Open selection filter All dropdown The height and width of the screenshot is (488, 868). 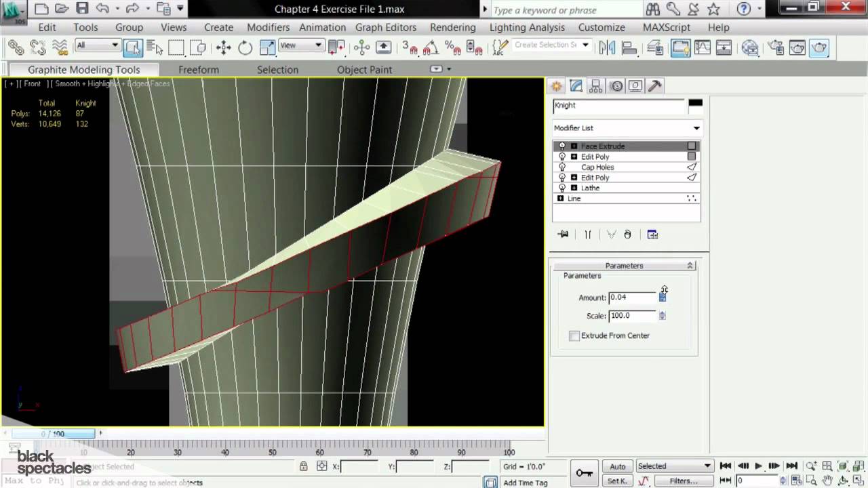coord(98,45)
